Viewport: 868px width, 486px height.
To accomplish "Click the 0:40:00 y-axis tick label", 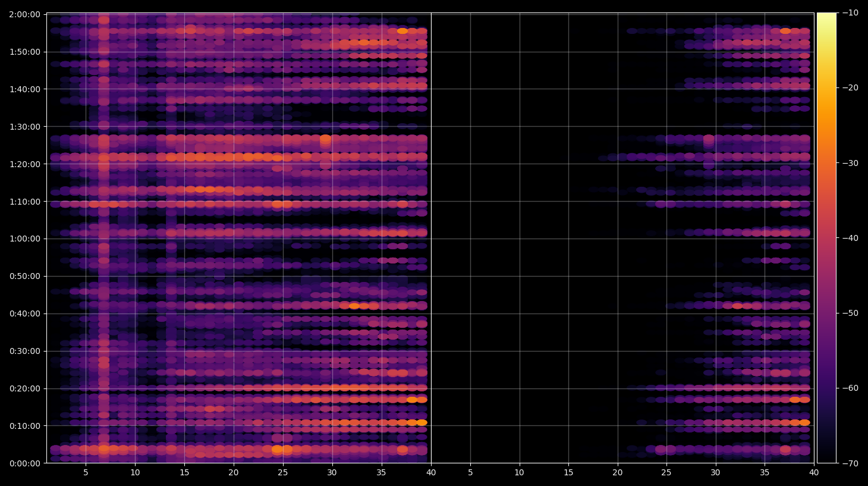I will (x=24, y=313).
